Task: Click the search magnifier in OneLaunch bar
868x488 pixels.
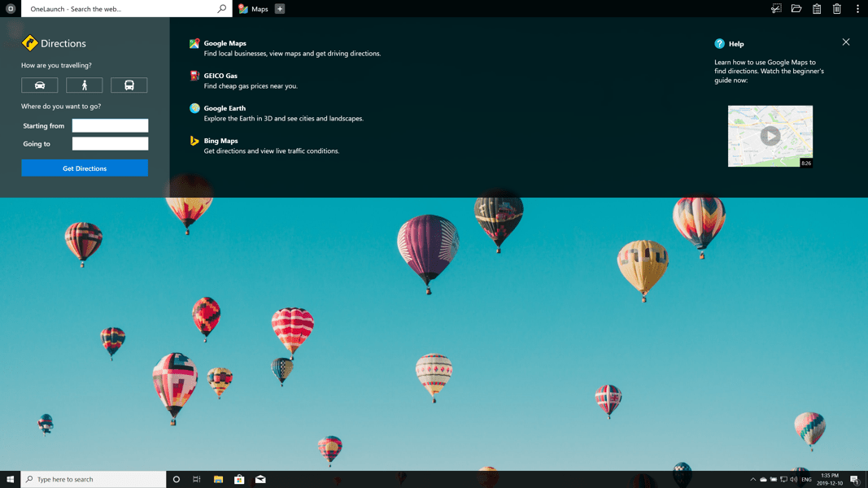Action: (x=221, y=9)
